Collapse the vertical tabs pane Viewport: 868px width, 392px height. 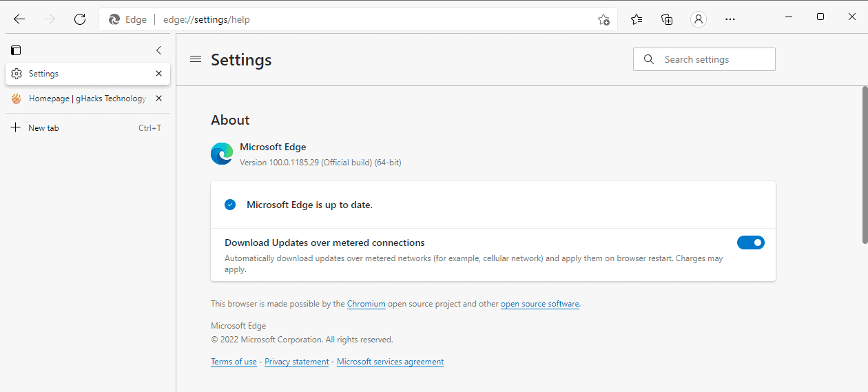tap(158, 50)
